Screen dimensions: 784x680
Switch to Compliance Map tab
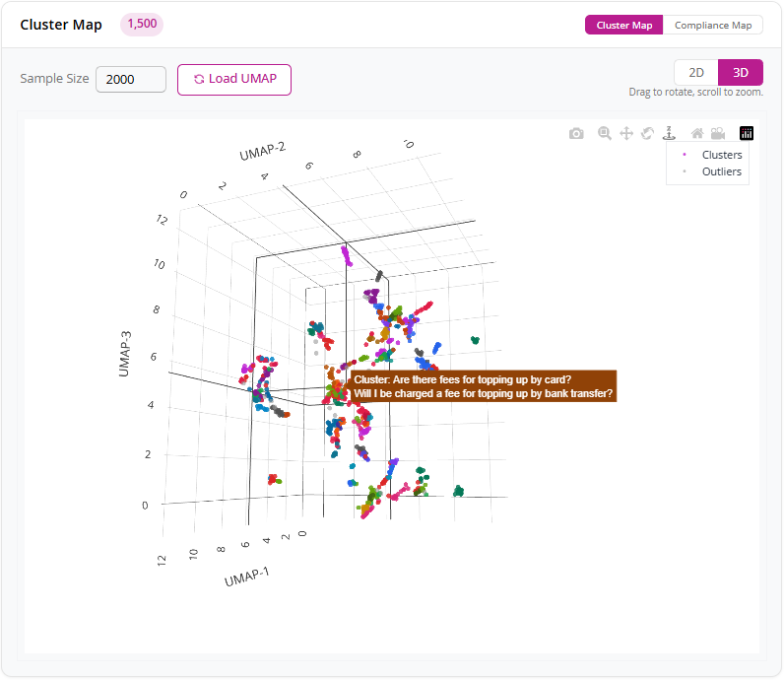713,25
